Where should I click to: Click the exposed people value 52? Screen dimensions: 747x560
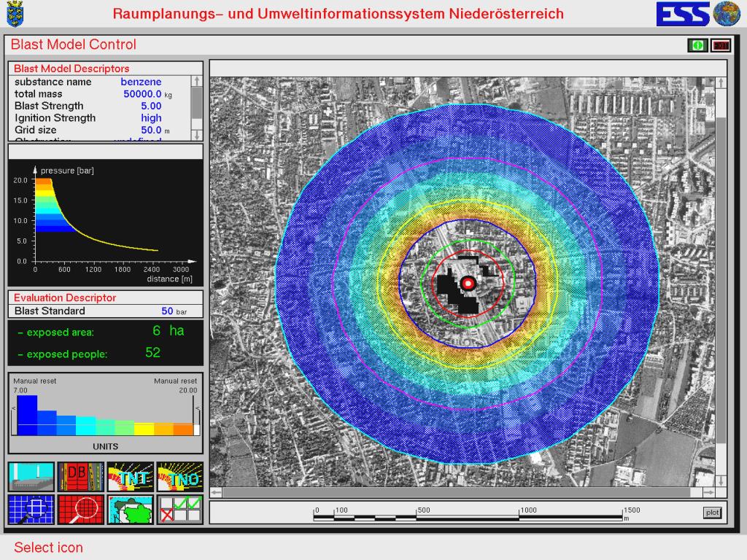[x=153, y=352]
